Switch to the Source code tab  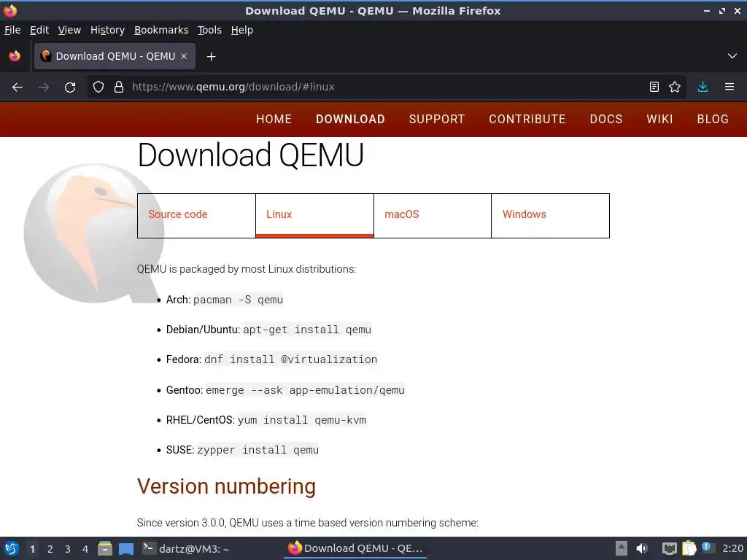[x=196, y=215]
